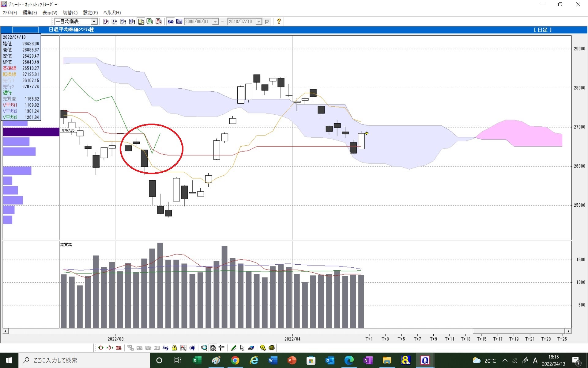Image resolution: width=588 pixels, height=368 pixels.
Task: Toggle the yellow warning alert icon
Action: click(x=174, y=348)
